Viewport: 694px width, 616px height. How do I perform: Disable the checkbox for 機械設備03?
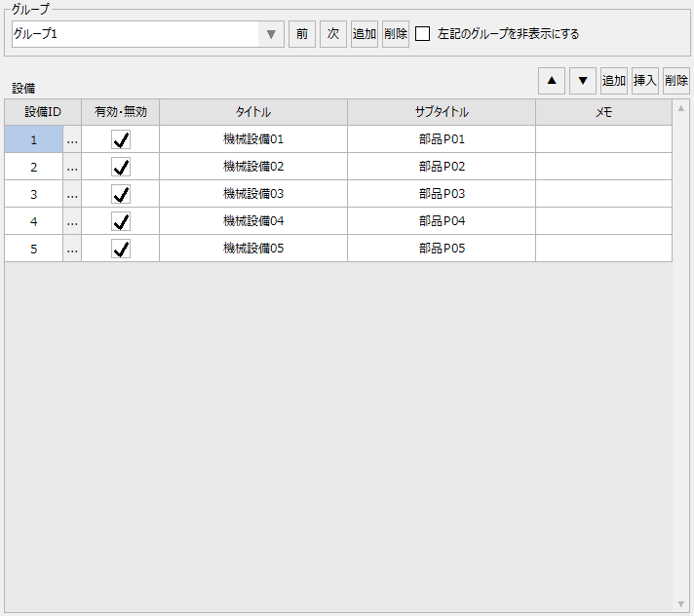click(x=121, y=195)
